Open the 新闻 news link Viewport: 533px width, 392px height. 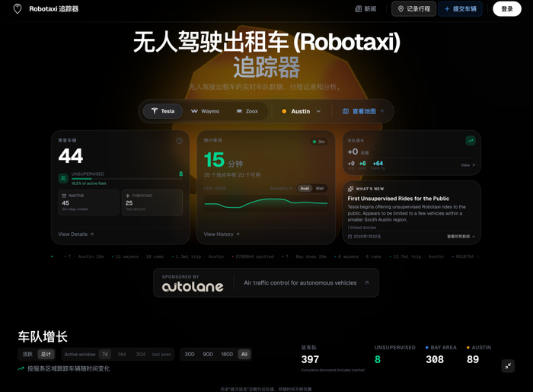click(x=365, y=9)
